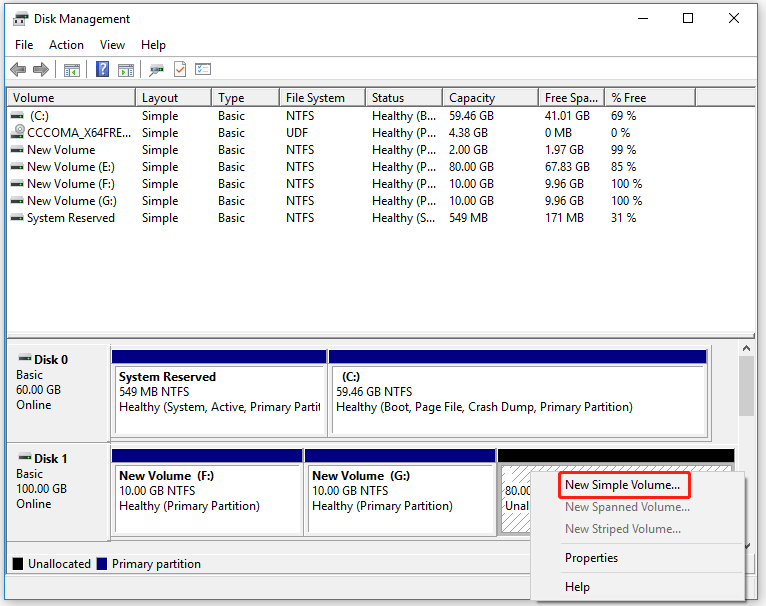The width and height of the screenshot is (766, 606).
Task: Click the 549 MB capacity cell
Action: (468, 218)
